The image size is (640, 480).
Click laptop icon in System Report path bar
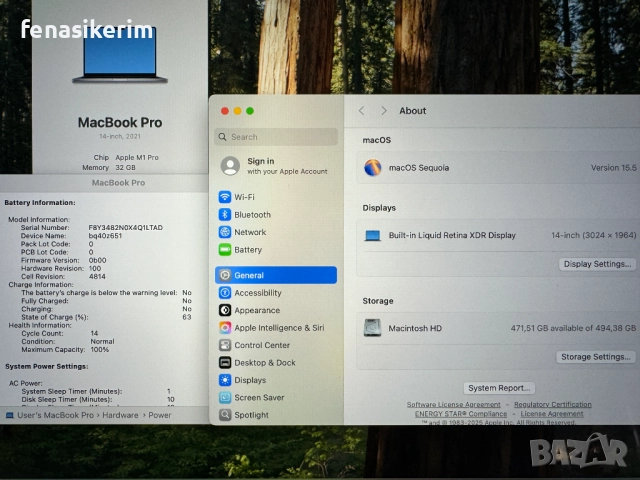click(9, 415)
